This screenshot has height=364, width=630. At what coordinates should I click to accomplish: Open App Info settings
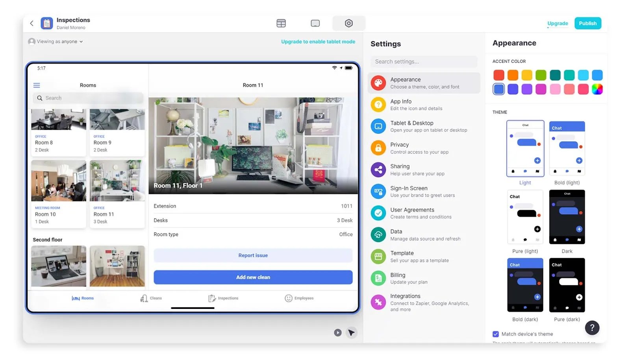(x=424, y=105)
